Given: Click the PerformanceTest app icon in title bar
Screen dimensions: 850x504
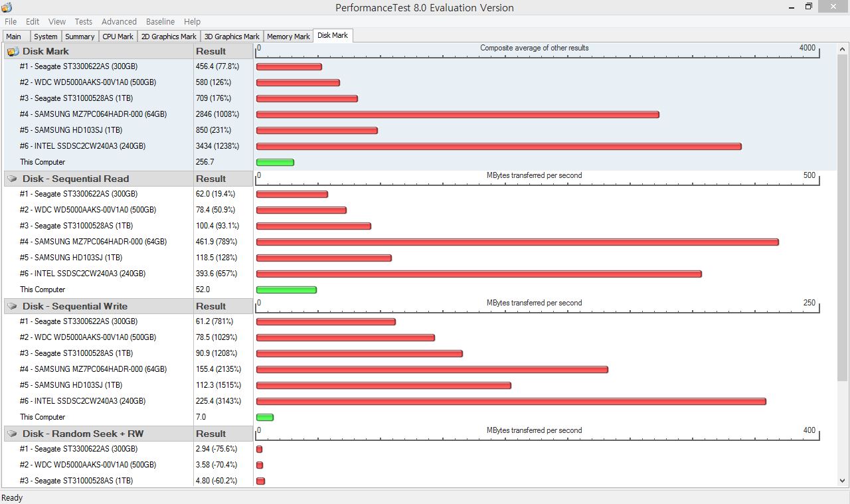Looking at the screenshot, I should coord(7,7).
